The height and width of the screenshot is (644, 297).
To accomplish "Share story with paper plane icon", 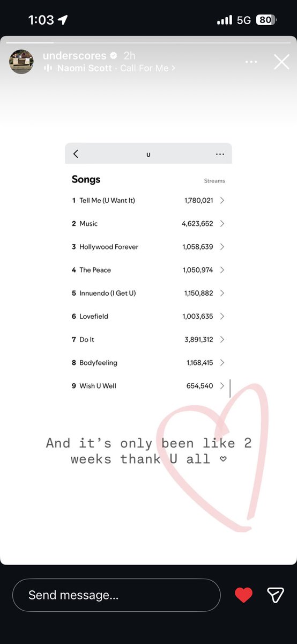I will (x=275, y=595).
